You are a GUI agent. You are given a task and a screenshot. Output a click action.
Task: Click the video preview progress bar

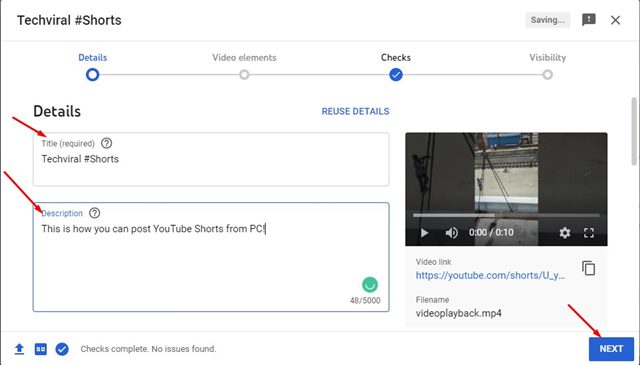point(506,215)
